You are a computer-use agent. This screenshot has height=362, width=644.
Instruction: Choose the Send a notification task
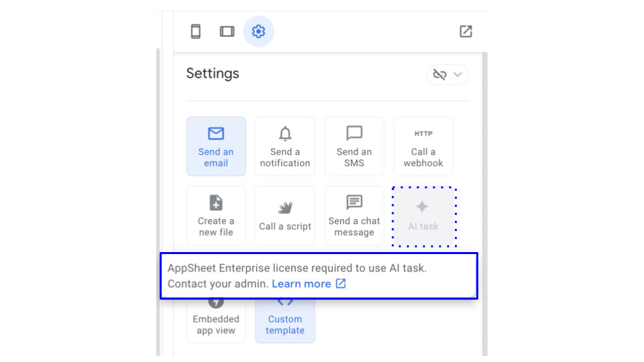(285, 147)
